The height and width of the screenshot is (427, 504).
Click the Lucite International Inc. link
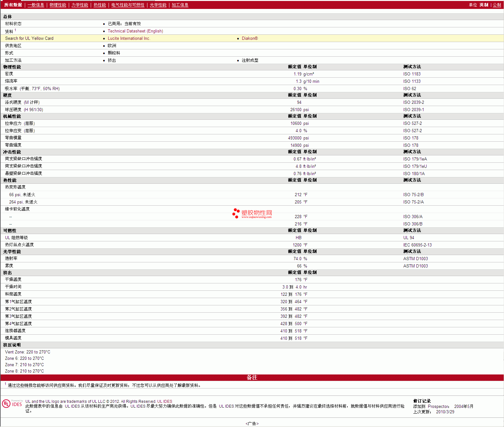[x=129, y=39]
